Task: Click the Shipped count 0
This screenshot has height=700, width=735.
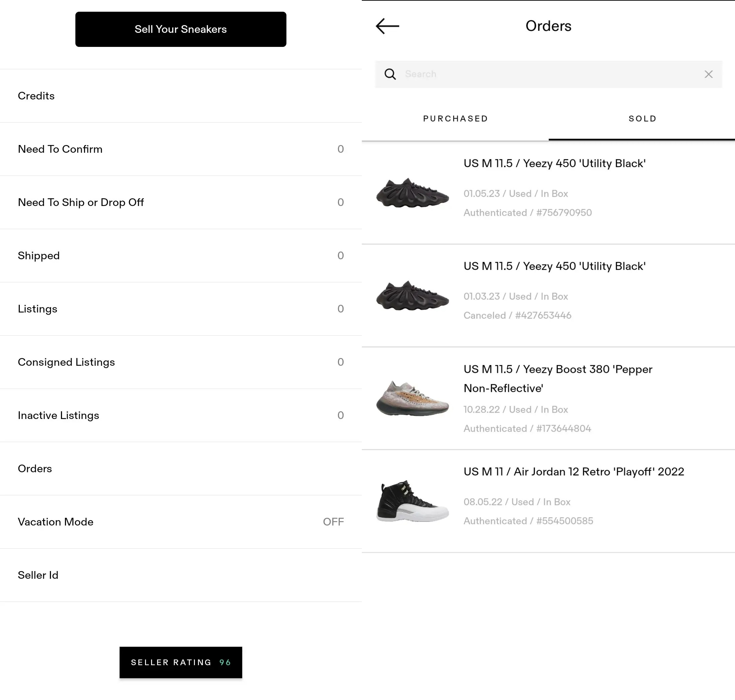Action: pyautogui.click(x=340, y=256)
